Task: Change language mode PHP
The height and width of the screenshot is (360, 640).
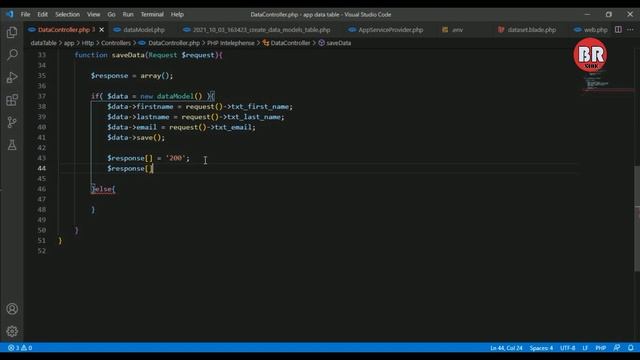Action: (x=600, y=348)
